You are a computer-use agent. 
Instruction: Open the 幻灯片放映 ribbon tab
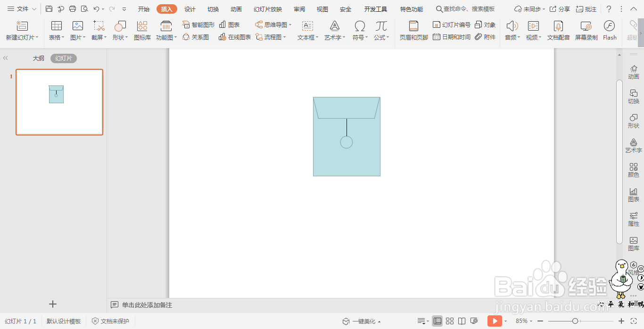268,9
